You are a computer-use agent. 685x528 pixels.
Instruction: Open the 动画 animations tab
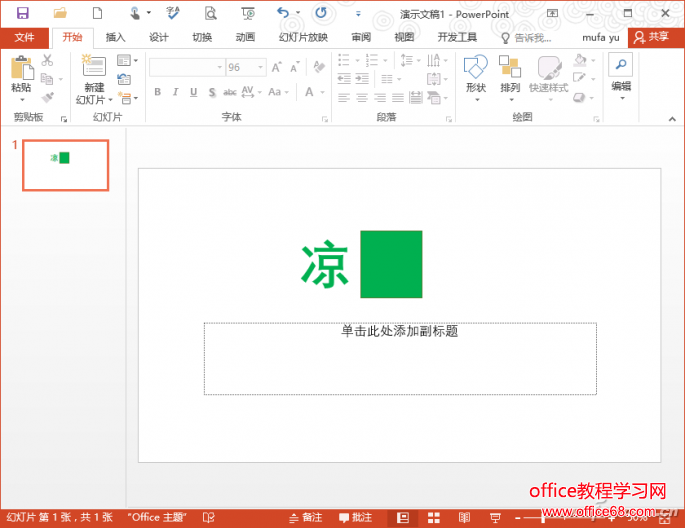point(245,37)
